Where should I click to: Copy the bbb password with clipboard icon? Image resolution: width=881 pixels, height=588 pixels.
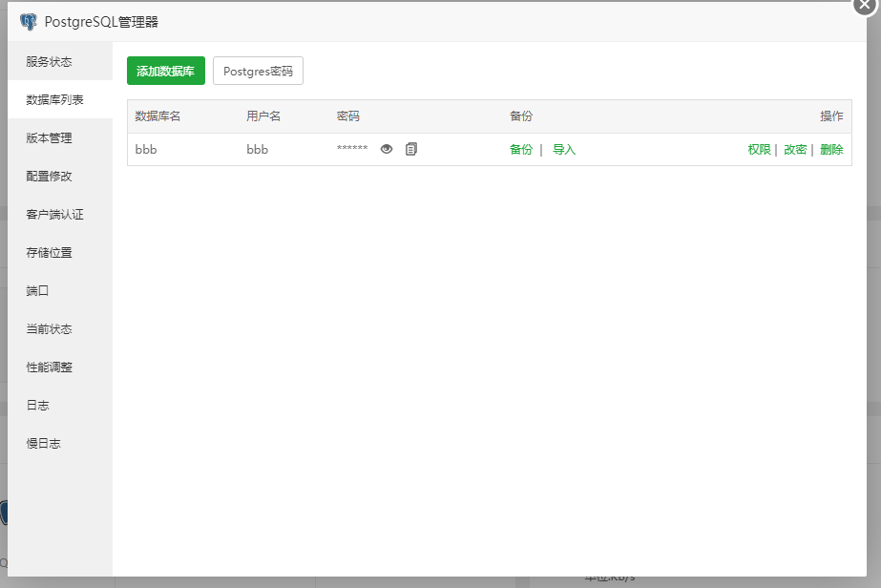(x=411, y=149)
